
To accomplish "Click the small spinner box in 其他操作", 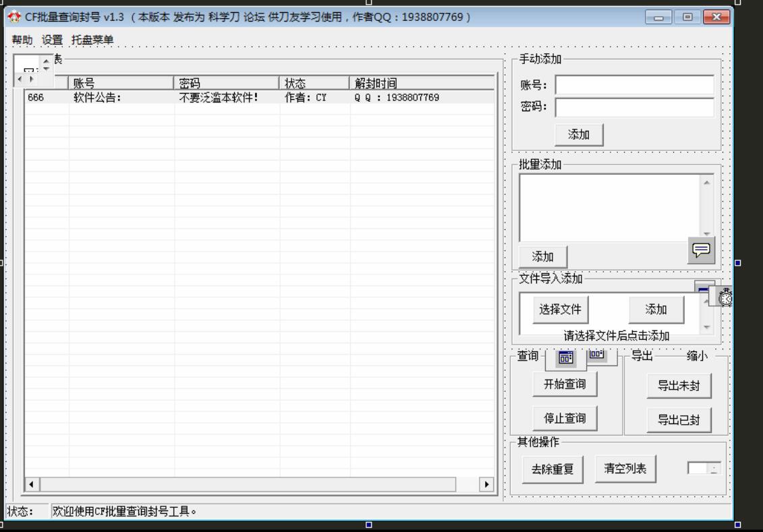I will [704, 469].
